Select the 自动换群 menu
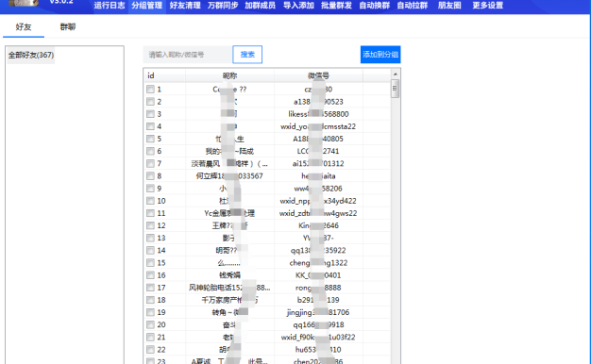591x364 pixels. [374, 6]
